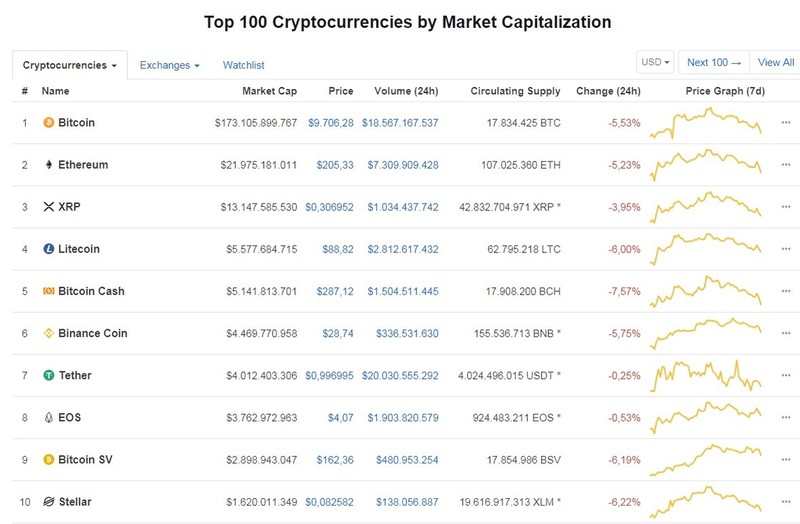Click the Bitcoin orange coin icon
Image resolution: width=800 pixels, height=524 pixels.
48,122
